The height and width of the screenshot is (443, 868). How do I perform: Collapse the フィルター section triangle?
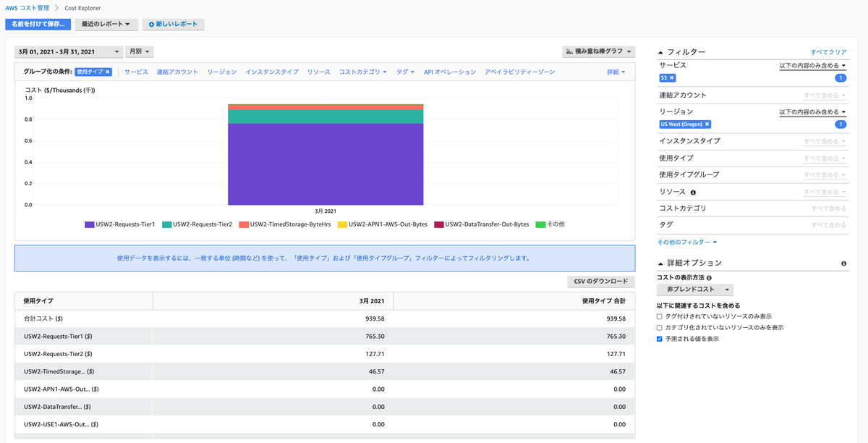pos(660,52)
